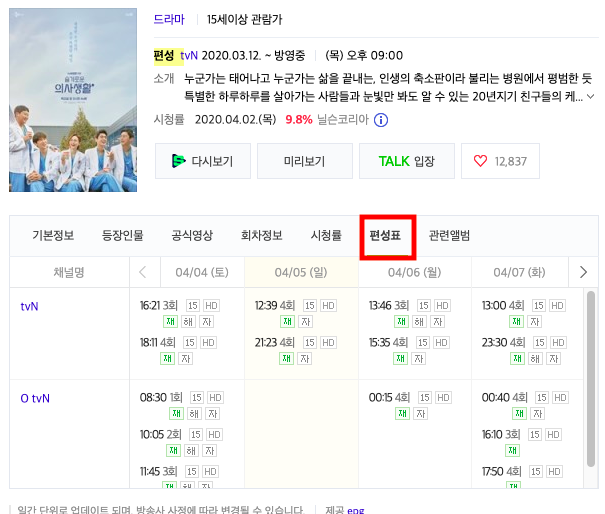
Task: Click the 12,837 likes button
Action: pyautogui.click(x=500, y=161)
